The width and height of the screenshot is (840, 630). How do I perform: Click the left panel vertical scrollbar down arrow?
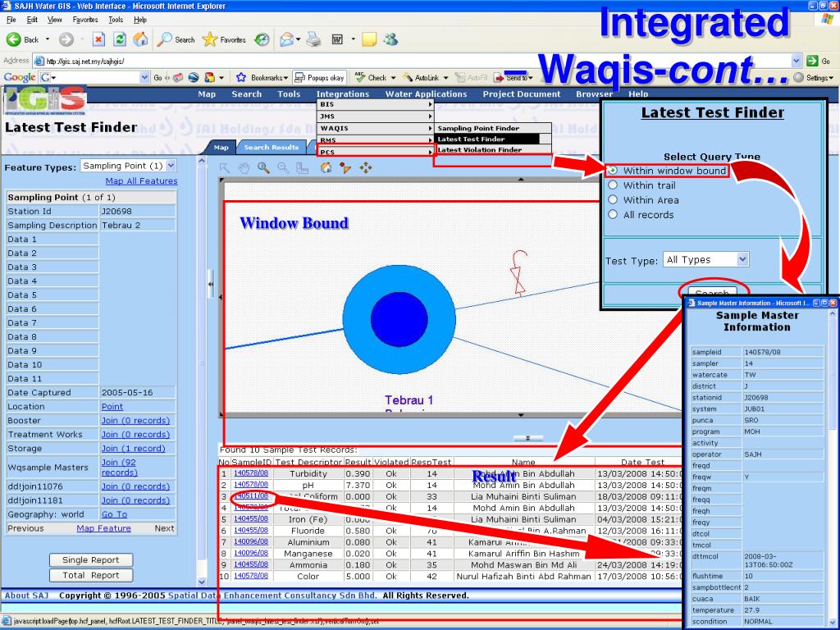202,582
